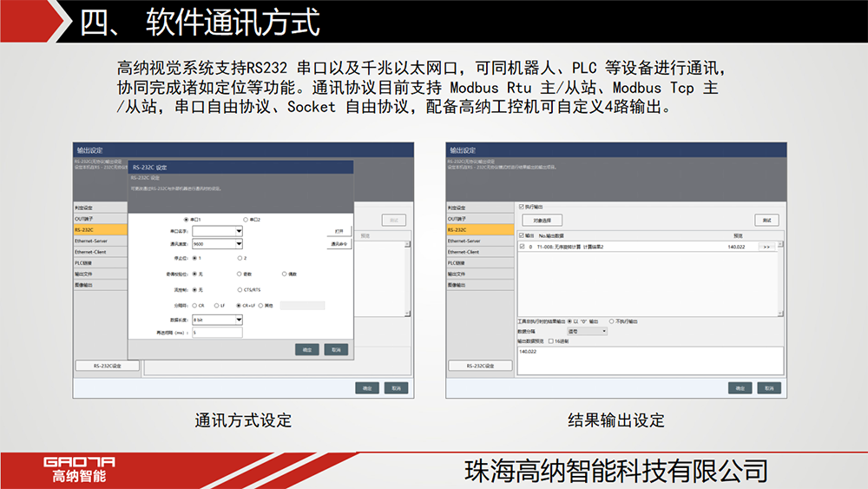Open the 数据分隔 dropdown showing 逗号
This screenshot has width=868, height=489.
(586, 331)
